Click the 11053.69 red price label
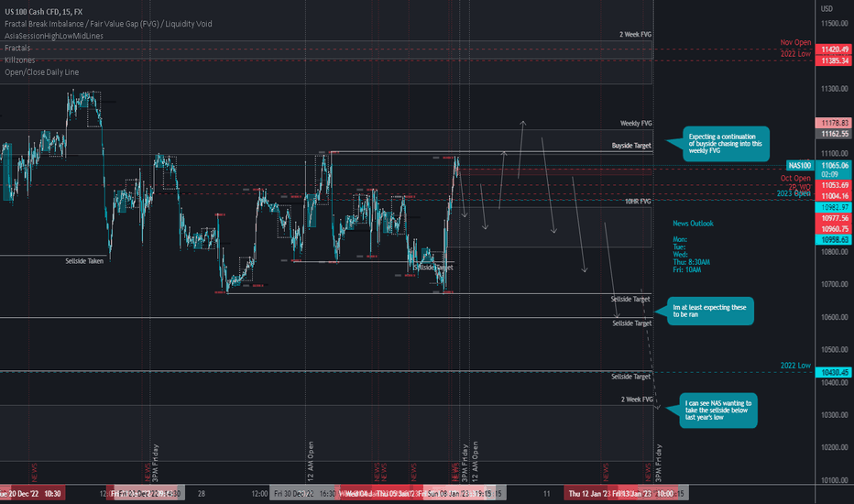The width and height of the screenshot is (854, 504). pyautogui.click(x=835, y=185)
